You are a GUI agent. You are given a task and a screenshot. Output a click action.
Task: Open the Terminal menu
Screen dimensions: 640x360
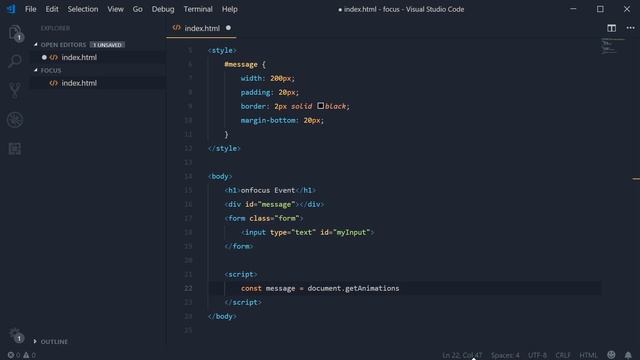198,9
